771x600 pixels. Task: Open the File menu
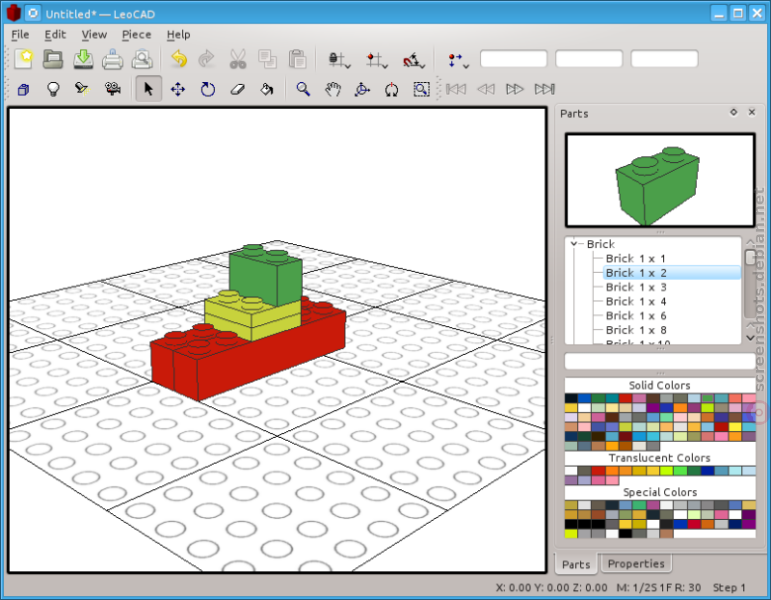coord(20,34)
